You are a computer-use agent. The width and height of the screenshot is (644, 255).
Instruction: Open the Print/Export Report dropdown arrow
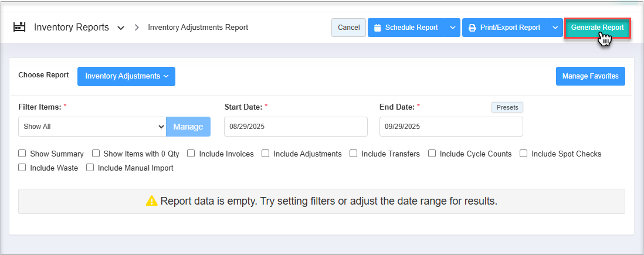tap(555, 28)
